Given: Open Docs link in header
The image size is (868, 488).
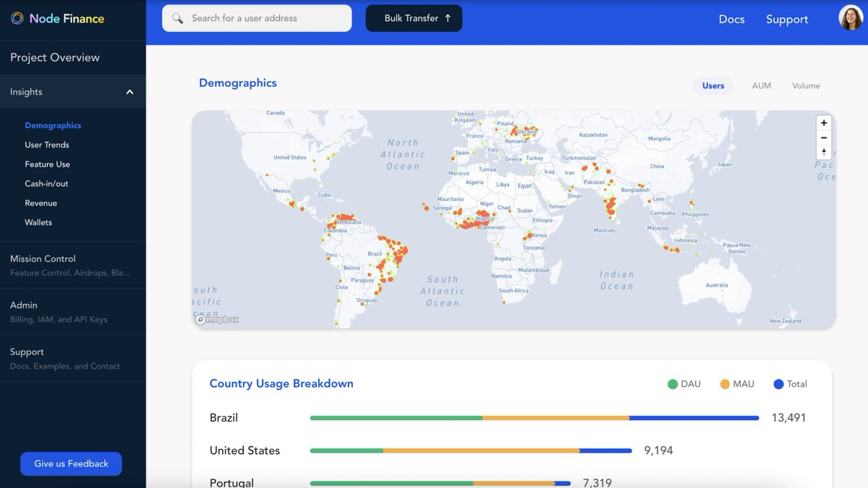Looking at the screenshot, I should pos(731,20).
